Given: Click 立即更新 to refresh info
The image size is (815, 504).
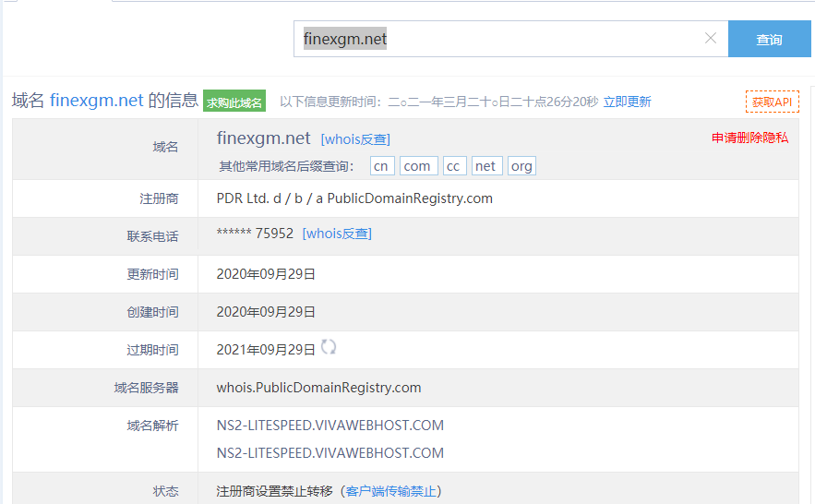Looking at the screenshot, I should (x=627, y=102).
